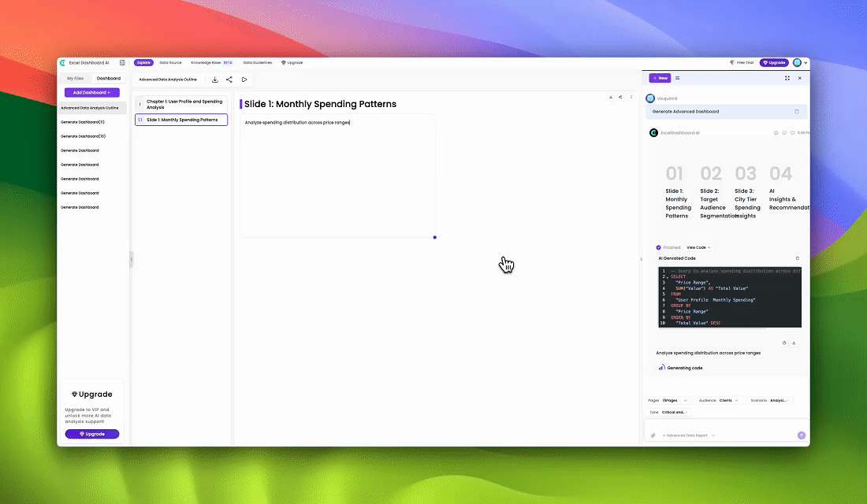This screenshot has width=867, height=504.
Task: Click the New chat button
Action: click(660, 79)
